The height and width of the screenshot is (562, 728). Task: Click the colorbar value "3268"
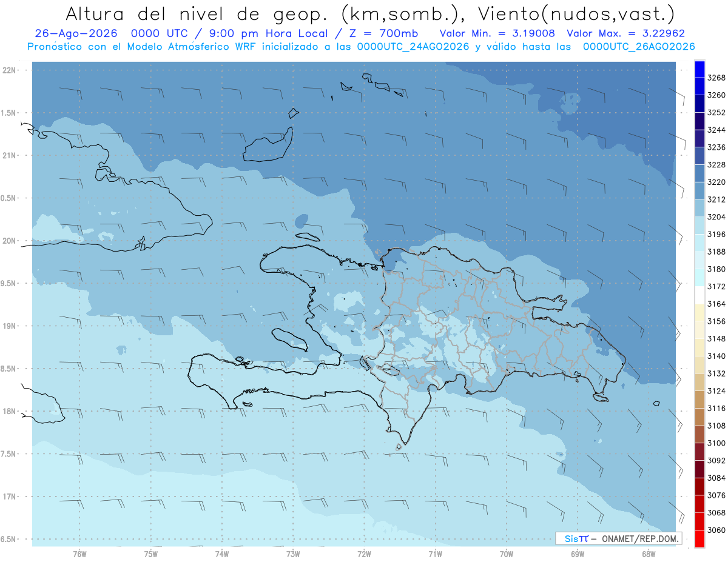[716, 78]
